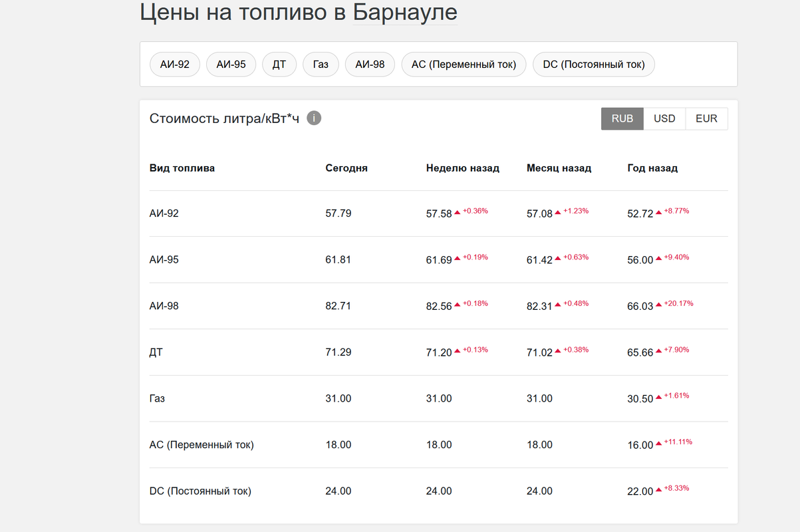Choose the ДТ diesel filter chip
The image size is (800, 532).
[x=279, y=65]
